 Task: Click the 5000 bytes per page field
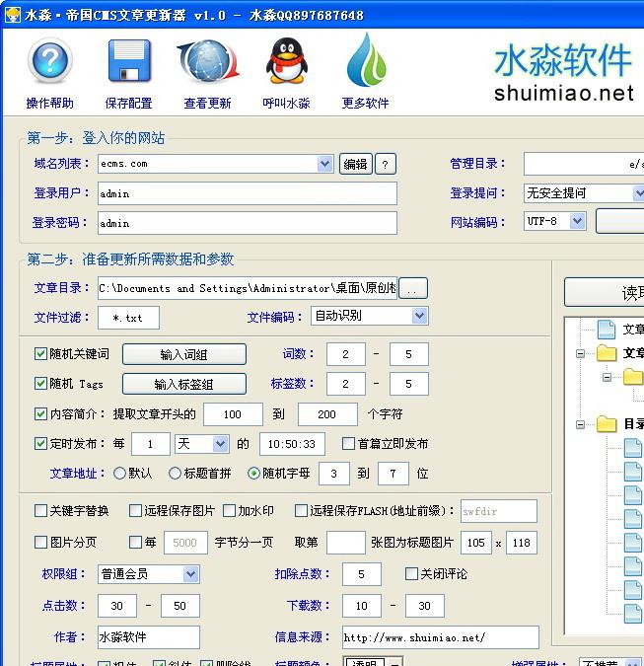185,543
